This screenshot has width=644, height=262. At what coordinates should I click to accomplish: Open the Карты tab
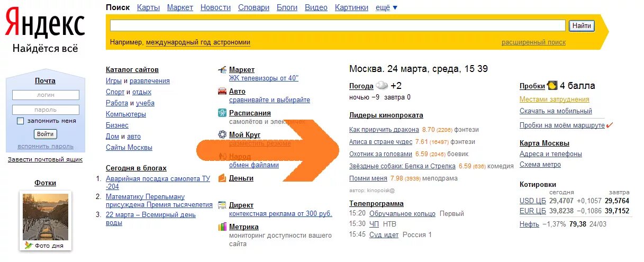coord(148,7)
